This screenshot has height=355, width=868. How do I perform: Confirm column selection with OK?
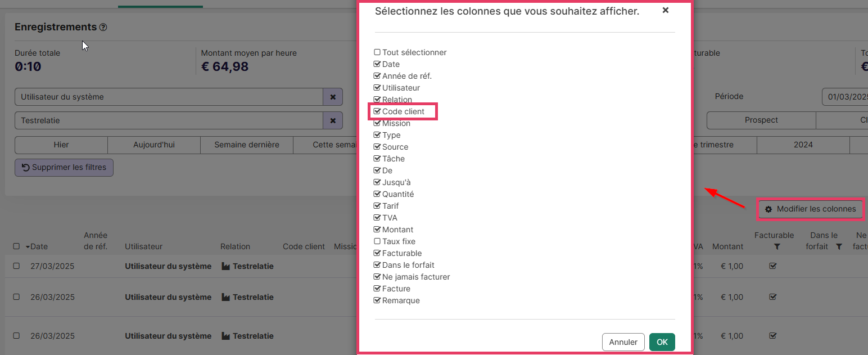tap(662, 342)
